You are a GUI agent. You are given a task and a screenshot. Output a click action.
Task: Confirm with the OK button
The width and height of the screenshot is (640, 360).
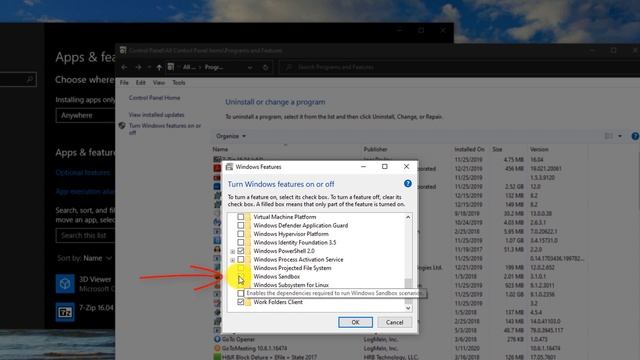(356, 322)
